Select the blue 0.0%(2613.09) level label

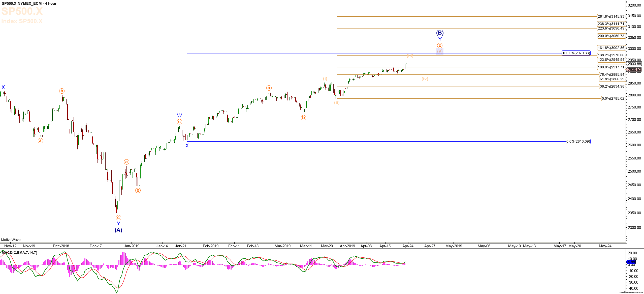tap(578, 141)
